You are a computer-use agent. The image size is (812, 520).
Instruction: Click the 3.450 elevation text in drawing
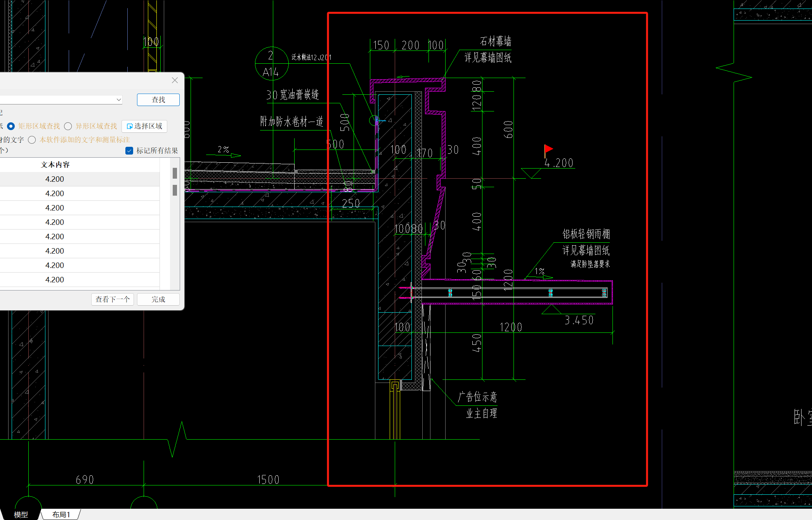click(x=579, y=320)
